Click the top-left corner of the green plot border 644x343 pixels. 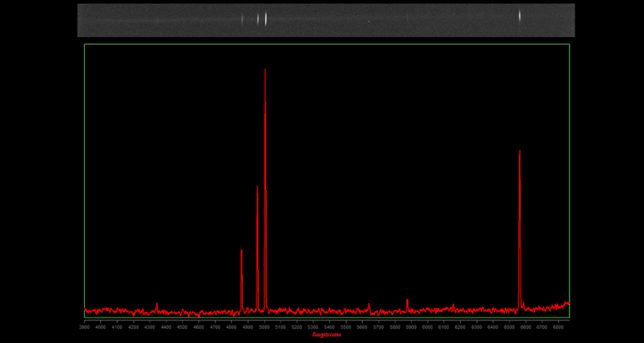tap(84, 44)
